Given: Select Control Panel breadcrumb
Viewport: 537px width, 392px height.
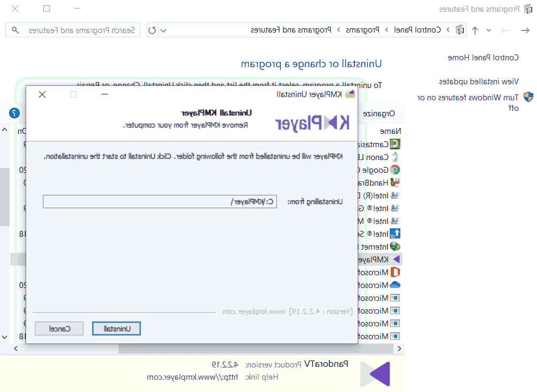Looking at the screenshot, I should [417, 30].
